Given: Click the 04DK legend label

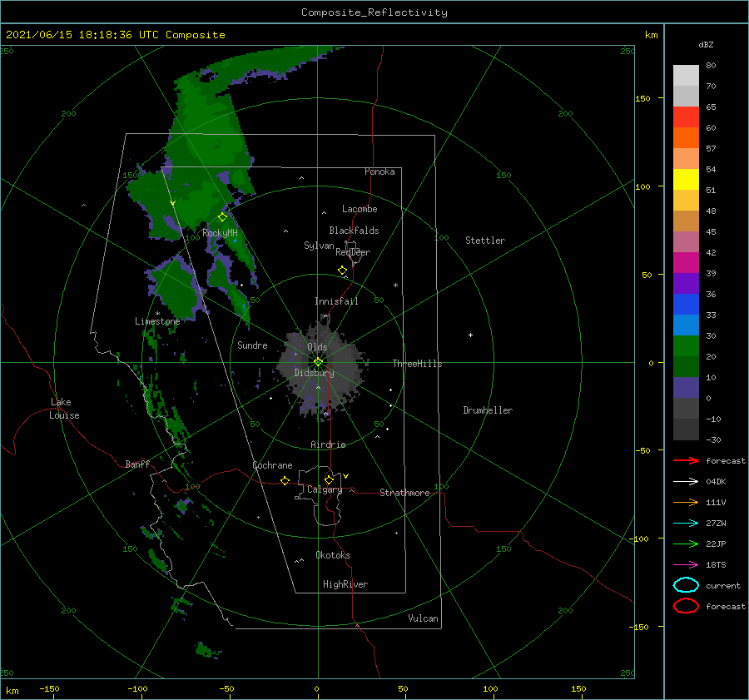Looking at the screenshot, I should coord(716,482).
